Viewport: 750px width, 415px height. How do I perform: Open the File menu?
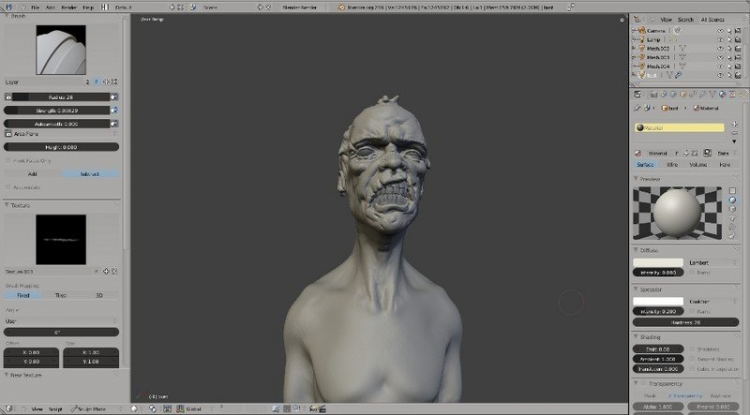(x=35, y=7)
